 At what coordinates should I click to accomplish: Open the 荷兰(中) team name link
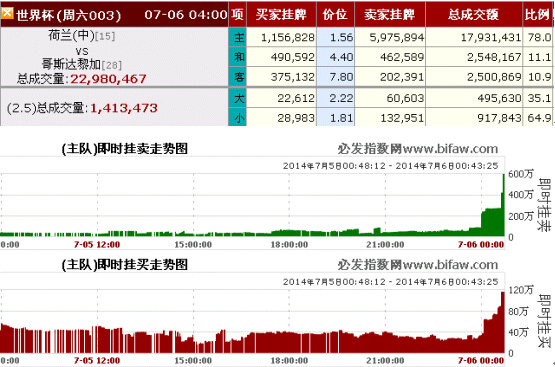point(71,35)
